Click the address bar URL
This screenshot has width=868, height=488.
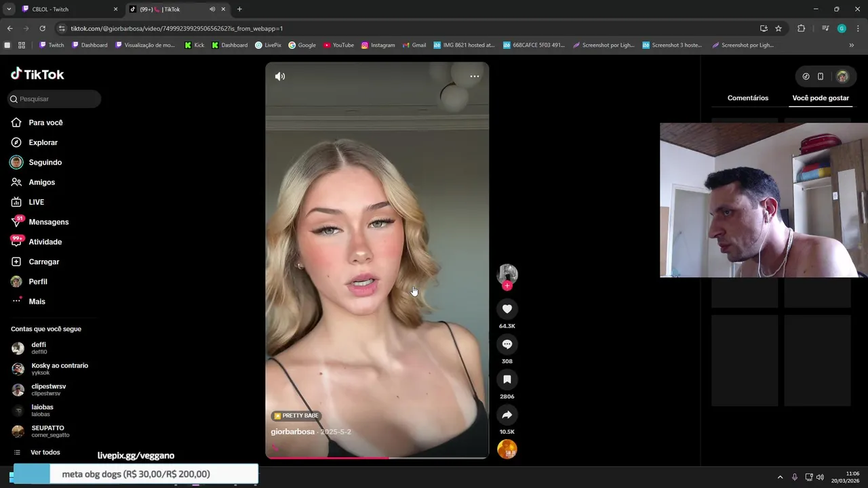click(x=177, y=28)
